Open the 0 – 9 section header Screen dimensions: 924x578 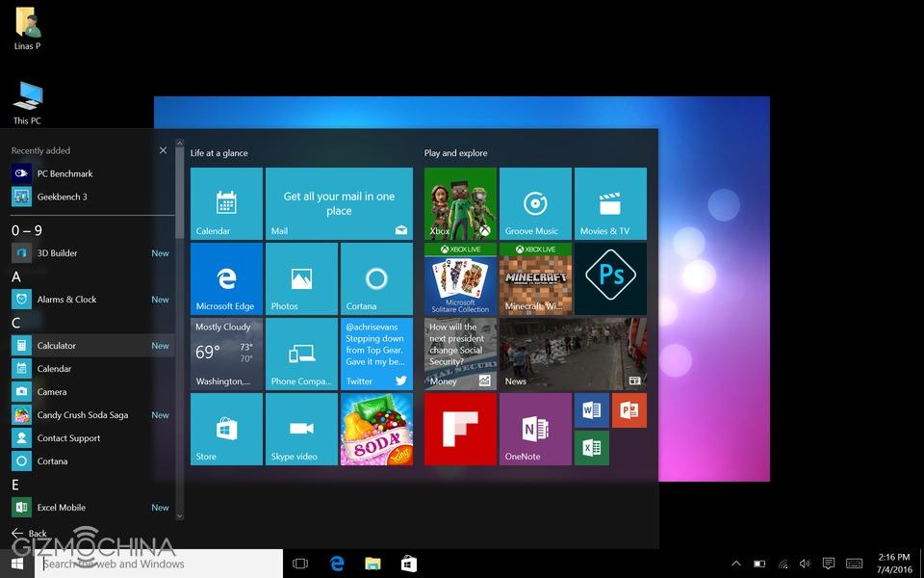tap(27, 230)
